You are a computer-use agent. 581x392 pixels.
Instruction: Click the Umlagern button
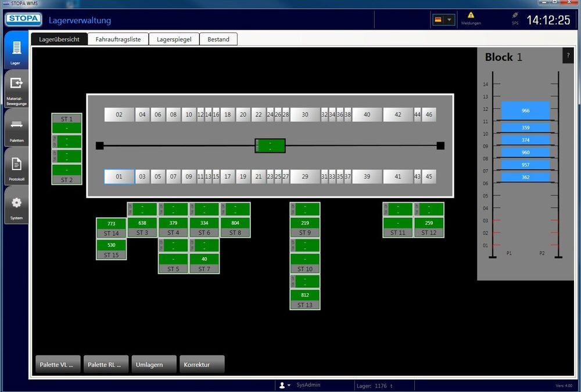154,365
